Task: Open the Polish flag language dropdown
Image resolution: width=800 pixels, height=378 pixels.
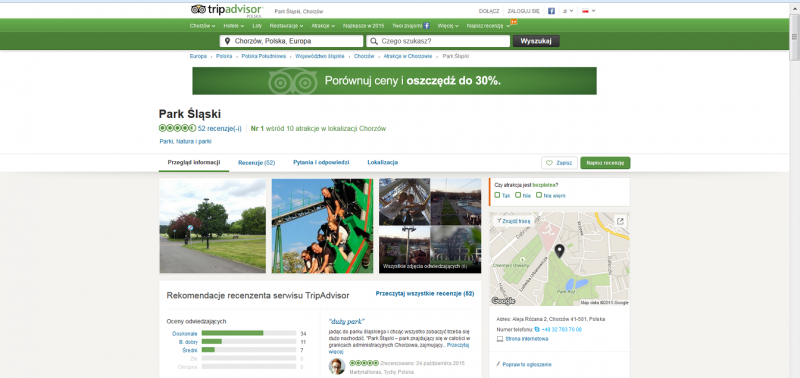Action: [588, 11]
